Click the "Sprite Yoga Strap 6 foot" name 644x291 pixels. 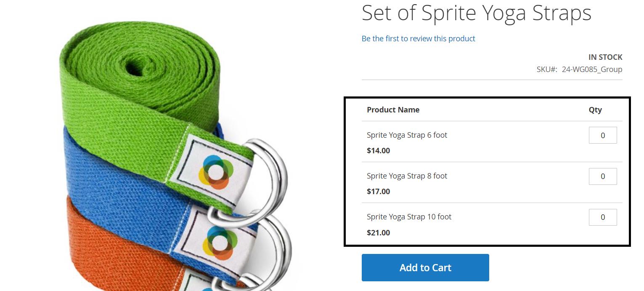407,135
